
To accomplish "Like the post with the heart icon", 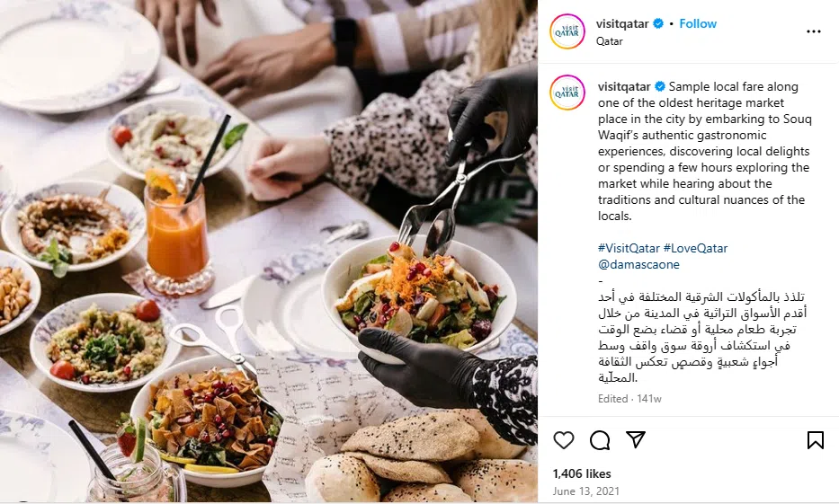I will click(564, 440).
